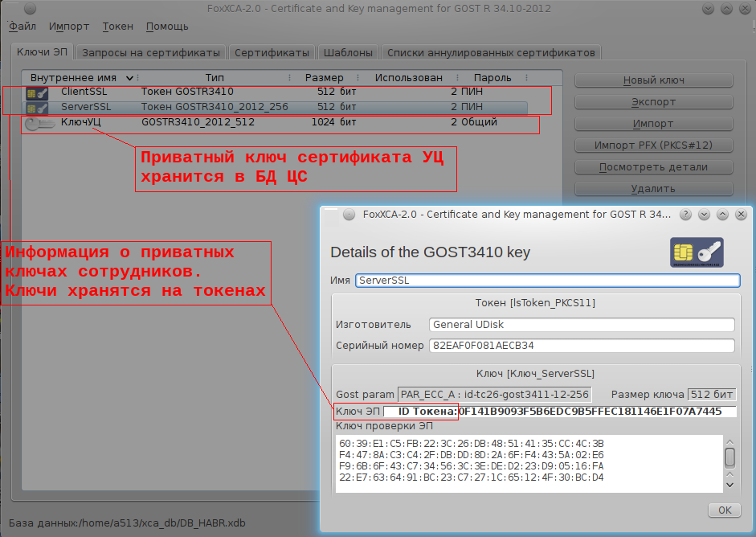Sort by the Использован column header
Image resolution: width=756 pixels, height=537 pixels.
[x=408, y=78]
